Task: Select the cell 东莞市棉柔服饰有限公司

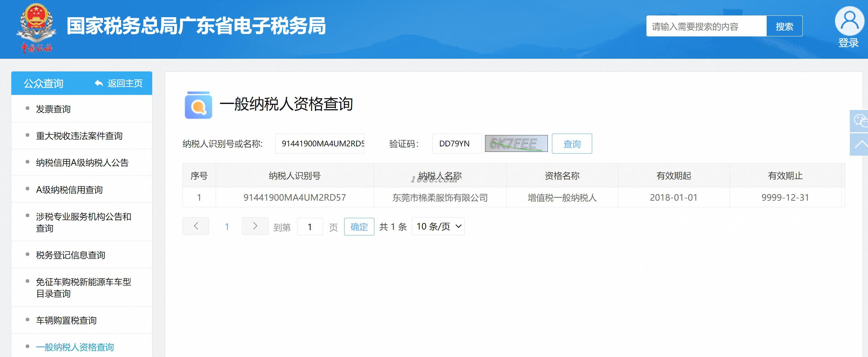Action: coord(440,198)
